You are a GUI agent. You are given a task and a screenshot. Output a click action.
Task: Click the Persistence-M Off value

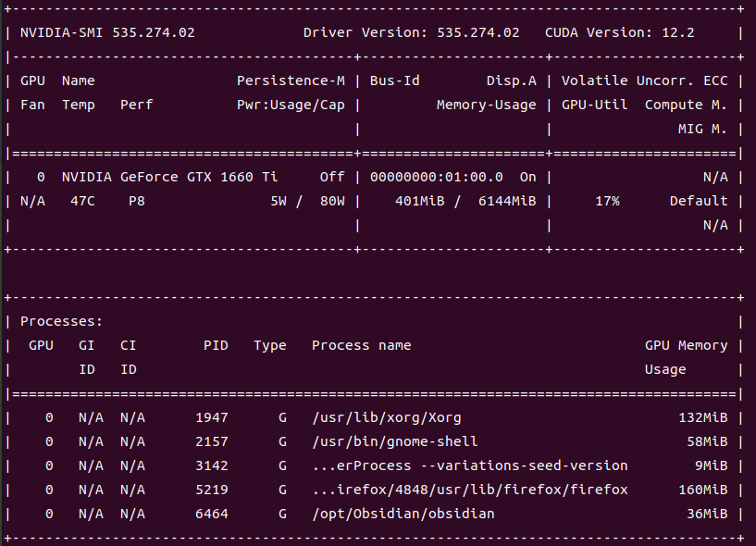click(332, 177)
